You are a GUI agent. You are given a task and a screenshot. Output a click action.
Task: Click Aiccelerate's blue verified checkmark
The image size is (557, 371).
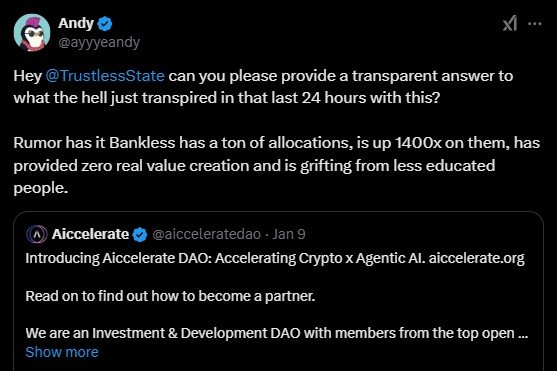(140, 235)
